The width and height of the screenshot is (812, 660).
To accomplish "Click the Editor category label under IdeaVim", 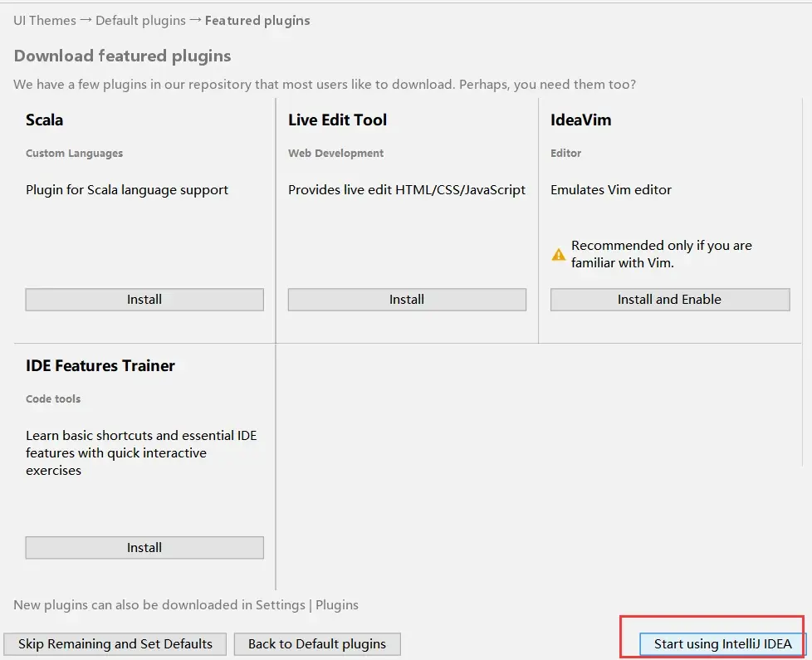I will [566, 154].
